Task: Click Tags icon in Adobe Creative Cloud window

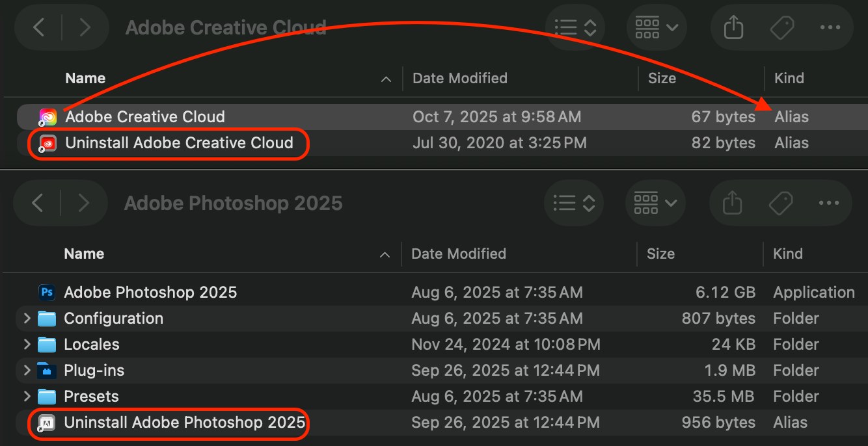Action: pyautogui.click(x=781, y=27)
